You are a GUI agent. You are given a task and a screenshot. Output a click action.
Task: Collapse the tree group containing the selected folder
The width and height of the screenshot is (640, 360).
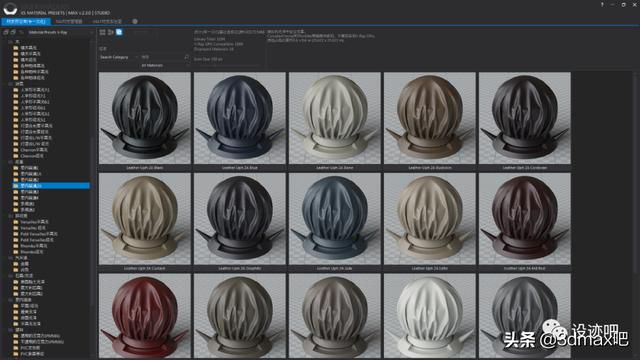pyautogui.click(x=10, y=162)
